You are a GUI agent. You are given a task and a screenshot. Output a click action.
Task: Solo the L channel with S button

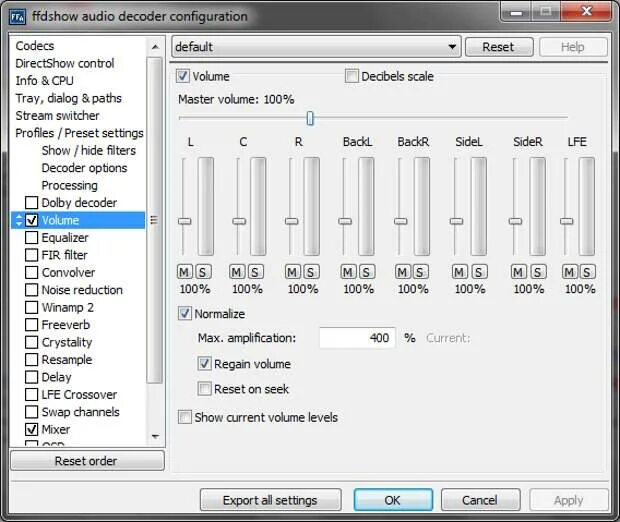click(203, 272)
